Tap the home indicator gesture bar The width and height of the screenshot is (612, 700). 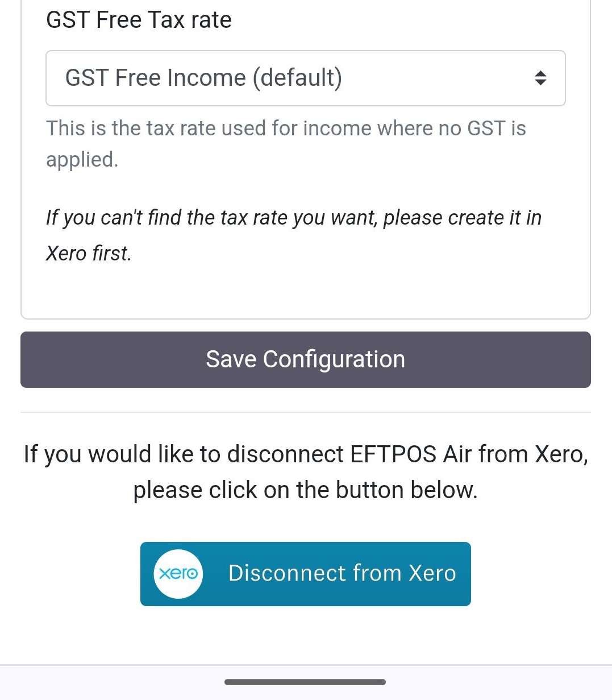coord(305,682)
